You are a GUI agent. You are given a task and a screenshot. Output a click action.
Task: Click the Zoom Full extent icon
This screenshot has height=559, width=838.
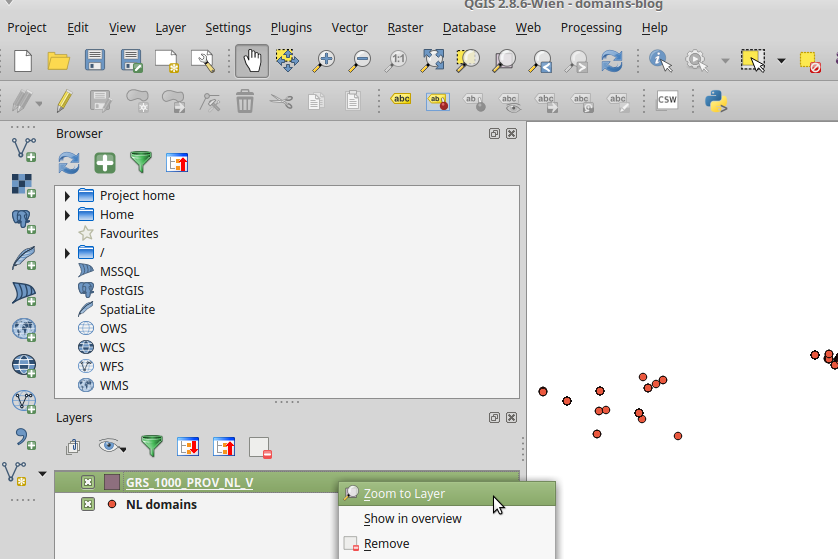(x=432, y=61)
